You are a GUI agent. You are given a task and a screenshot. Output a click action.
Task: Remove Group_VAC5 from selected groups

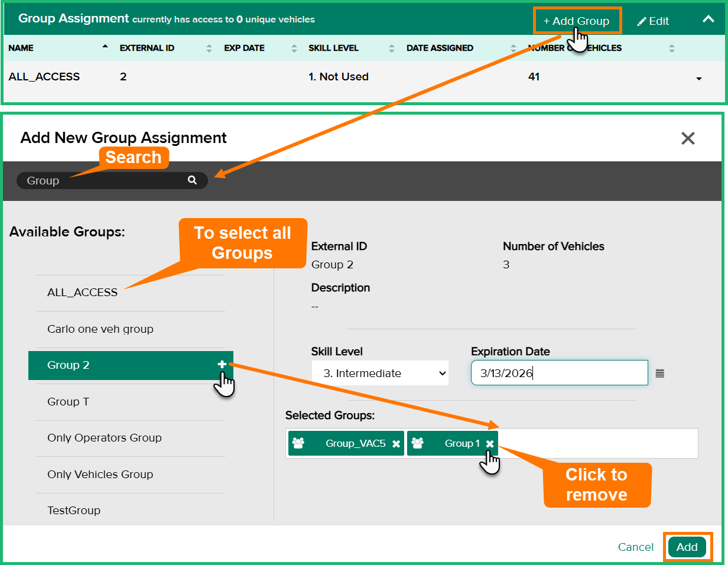click(396, 444)
